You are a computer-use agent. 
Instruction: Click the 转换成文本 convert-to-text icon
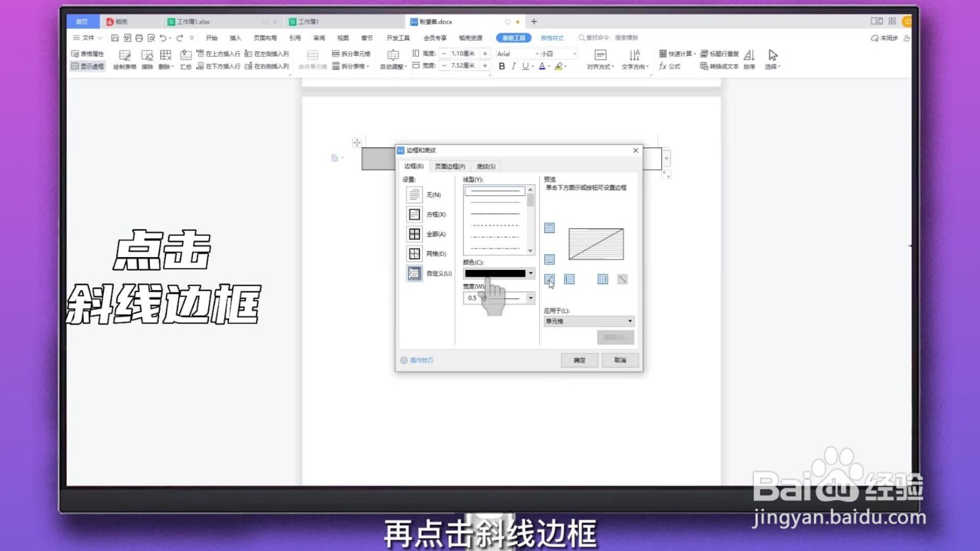click(720, 66)
